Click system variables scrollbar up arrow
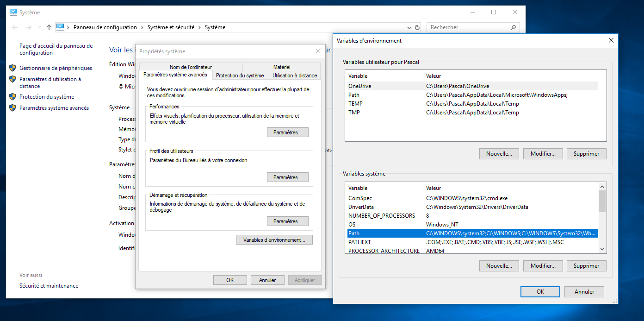The height and width of the screenshot is (321, 644). click(602, 187)
